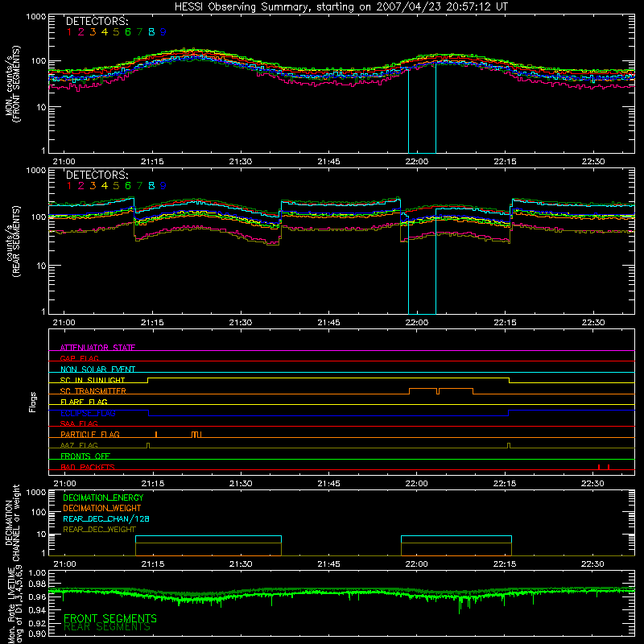The height and width of the screenshot is (644, 644).
Task: Click the 21:45 tick on front segments time axis
Action: pos(328,162)
